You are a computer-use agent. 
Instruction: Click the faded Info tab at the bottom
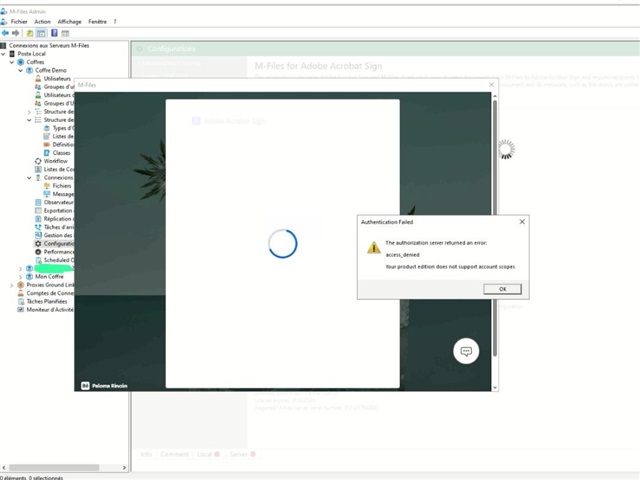pyautogui.click(x=146, y=454)
